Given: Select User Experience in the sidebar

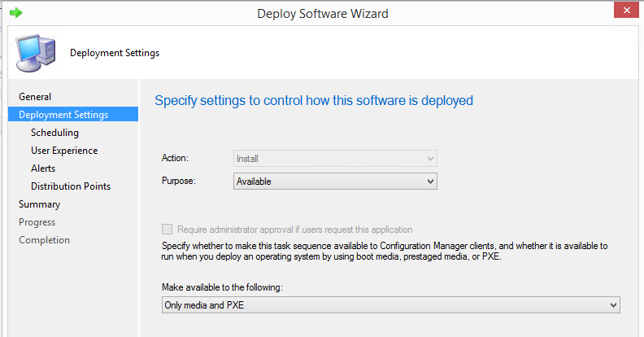Looking at the screenshot, I should click(x=64, y=151).
